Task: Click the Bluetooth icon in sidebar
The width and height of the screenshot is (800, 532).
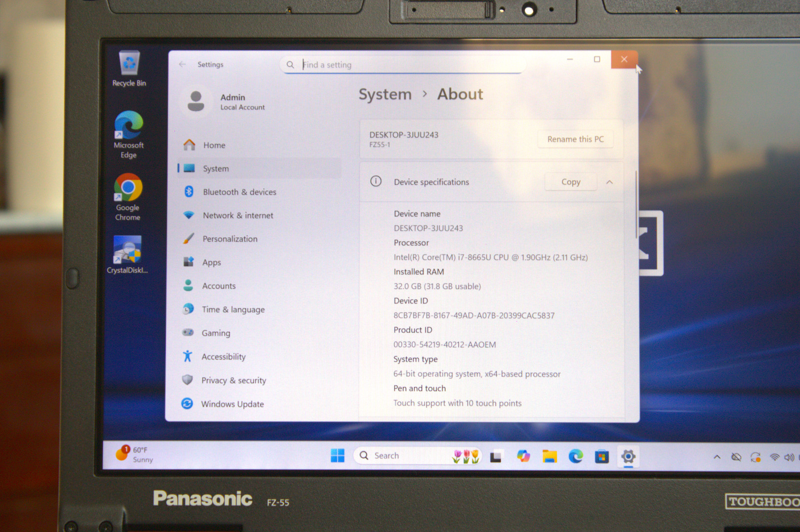Action: (x=189, y=191)
